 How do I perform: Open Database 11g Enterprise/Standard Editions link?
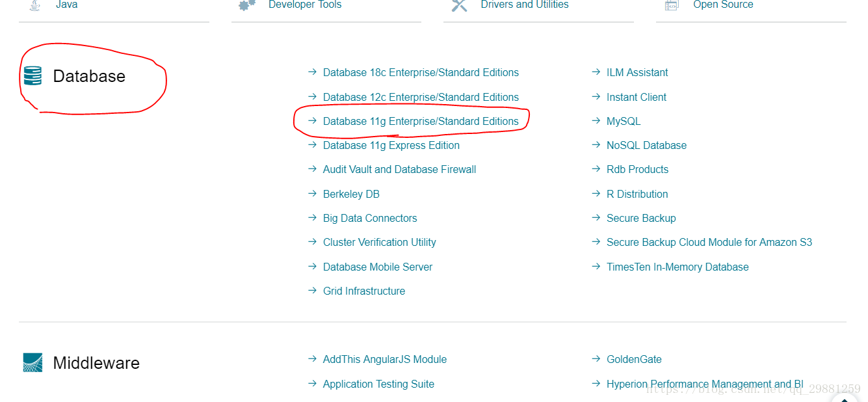pos(421,121)
